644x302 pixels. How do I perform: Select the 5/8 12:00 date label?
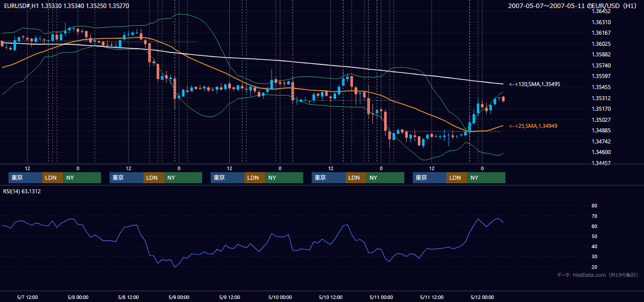[128, 297]
